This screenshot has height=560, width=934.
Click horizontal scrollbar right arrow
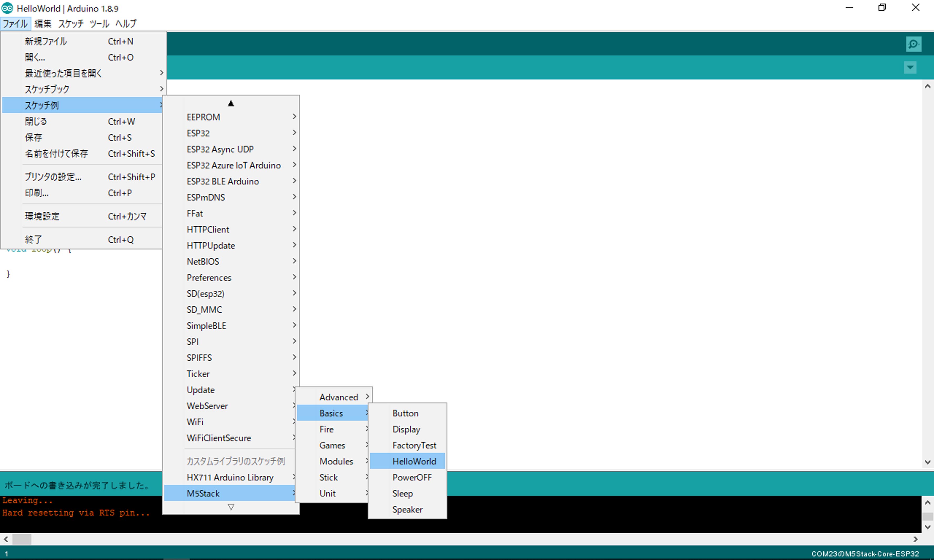click(916, 539)
